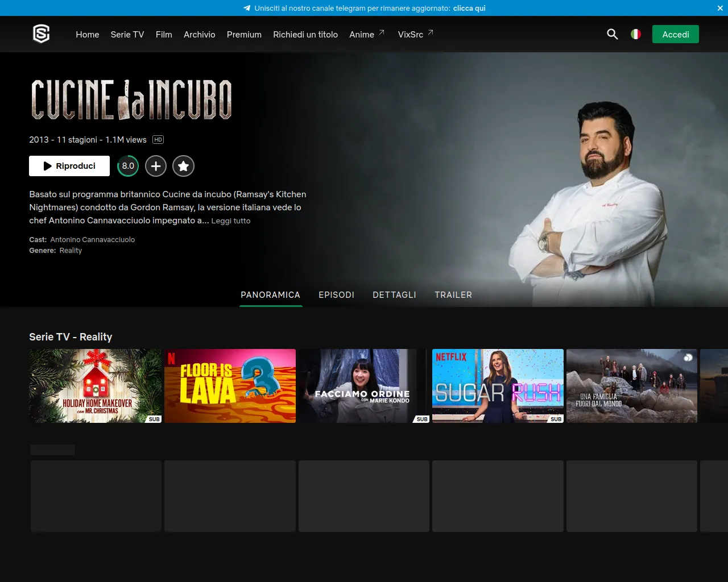The height and width of the screenshot is (582, 728).
Task: Open the Dettagli tab
Action: (x=394, y=294)
